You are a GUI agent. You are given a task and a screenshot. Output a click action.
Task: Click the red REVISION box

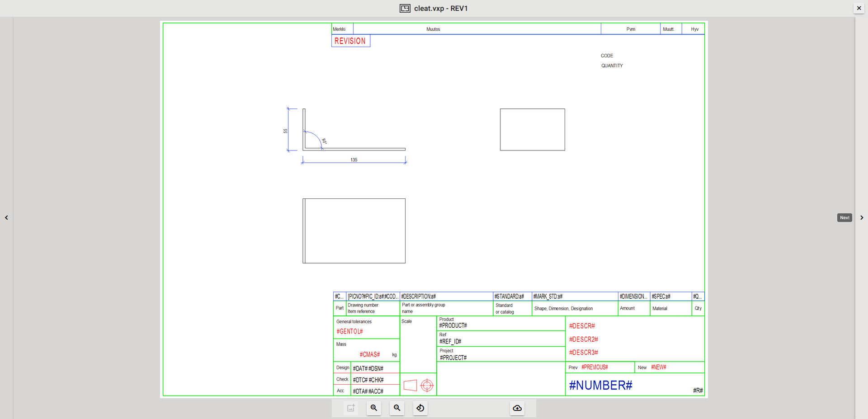click(350, 41)
